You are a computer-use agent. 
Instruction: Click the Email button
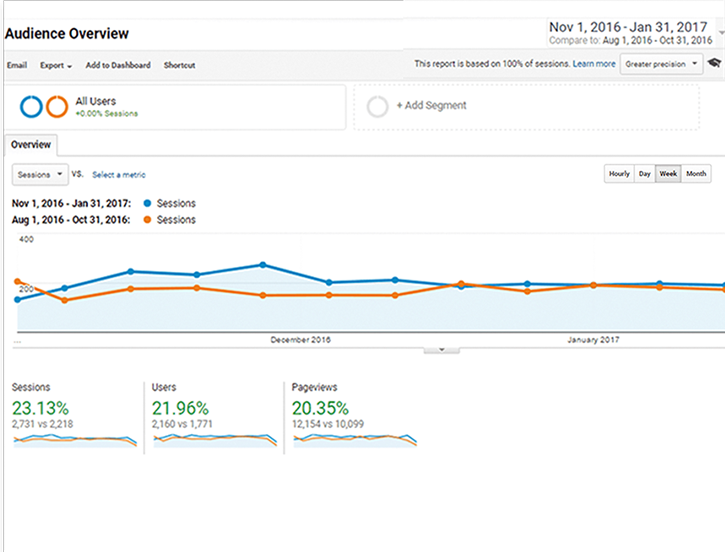(17, 65)
